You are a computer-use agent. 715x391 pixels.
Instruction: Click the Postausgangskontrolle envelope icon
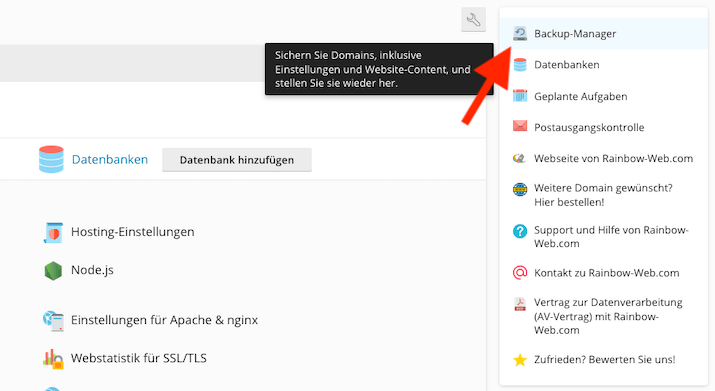tap(520, 126)
